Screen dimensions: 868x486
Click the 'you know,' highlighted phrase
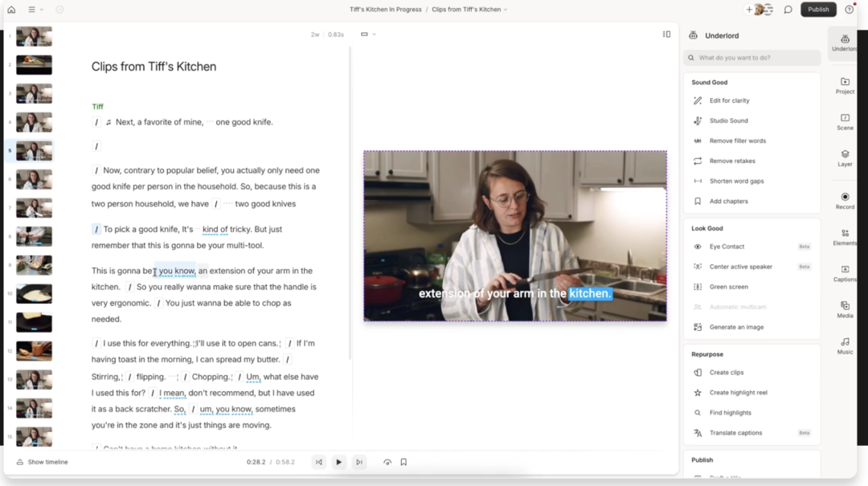pos(177,272)
